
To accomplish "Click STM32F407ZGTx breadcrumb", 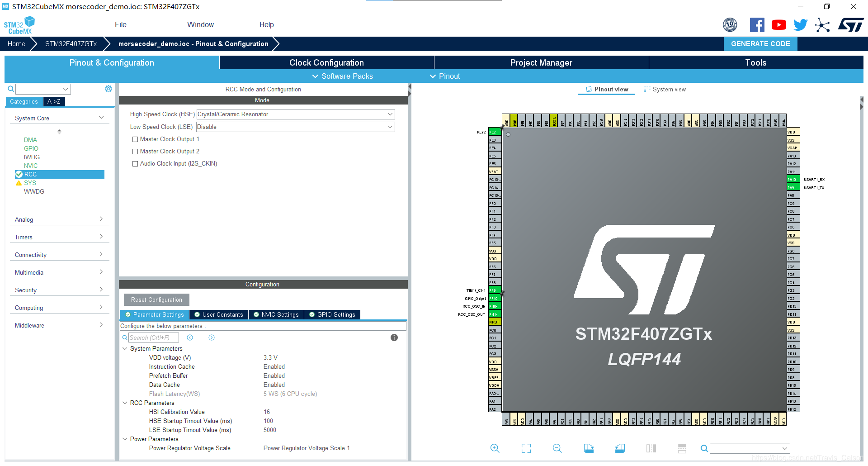I will (x=71, y=44).
